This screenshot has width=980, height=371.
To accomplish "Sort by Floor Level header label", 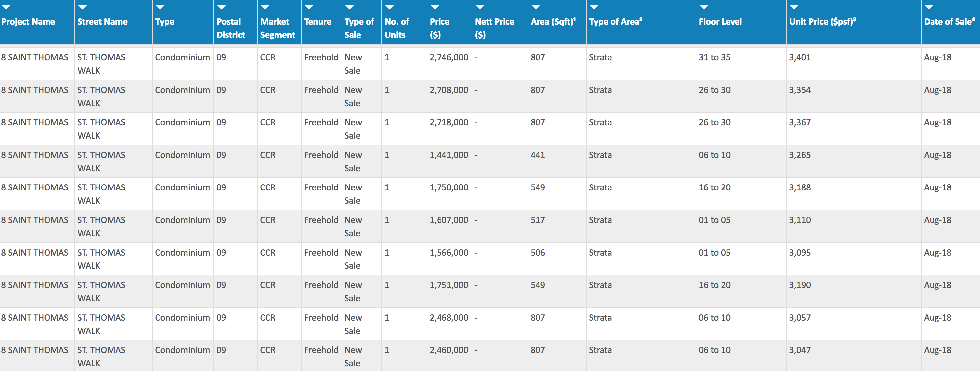I will 720,22.
